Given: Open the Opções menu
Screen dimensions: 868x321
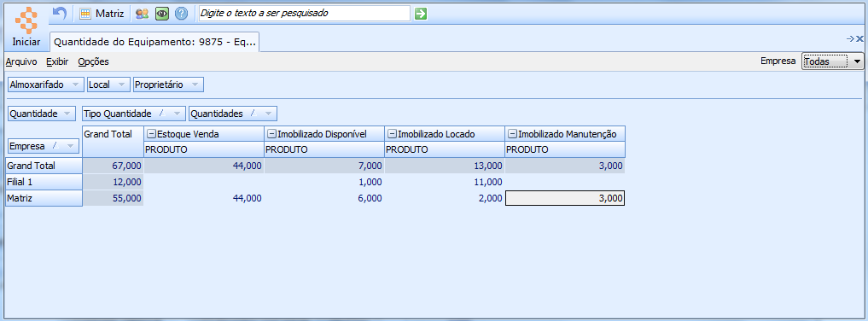Looking at the screenshot, I should pos(94,61).
